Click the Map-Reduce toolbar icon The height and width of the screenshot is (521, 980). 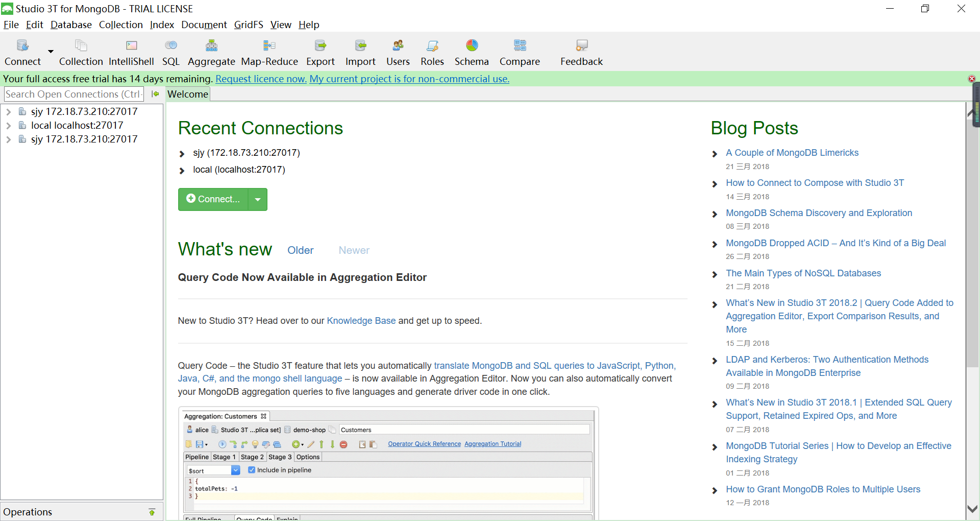[269, 53]
